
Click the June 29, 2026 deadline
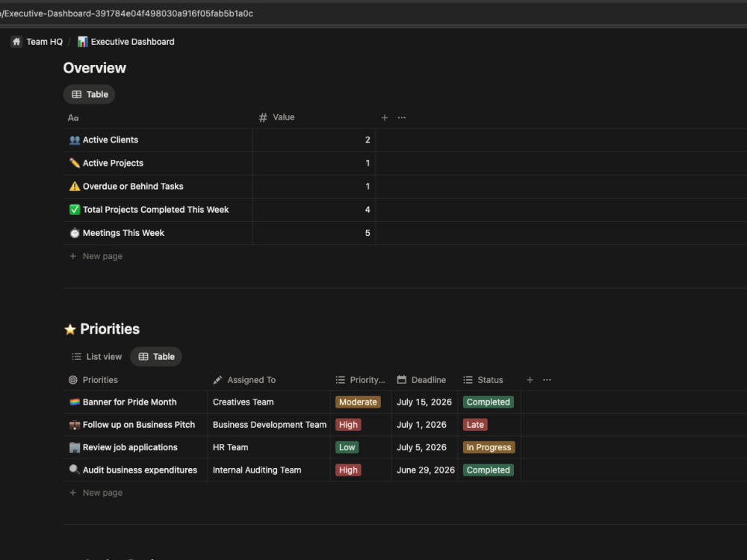[x=426, y=470]
